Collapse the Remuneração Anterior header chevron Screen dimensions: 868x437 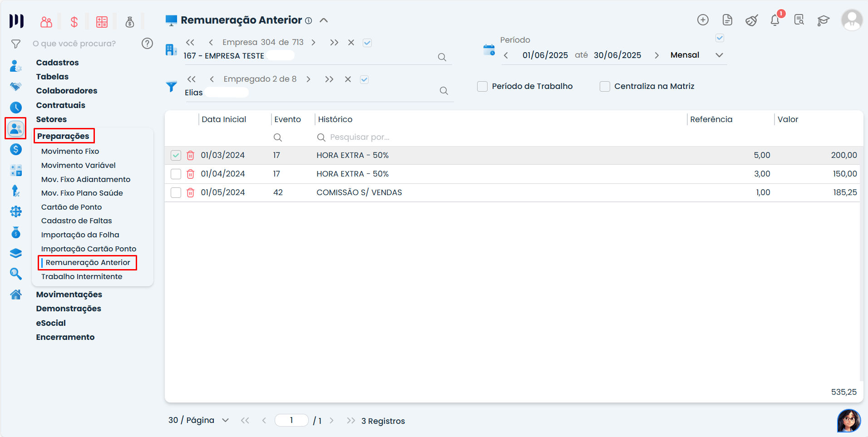click(x=324, y=20)
